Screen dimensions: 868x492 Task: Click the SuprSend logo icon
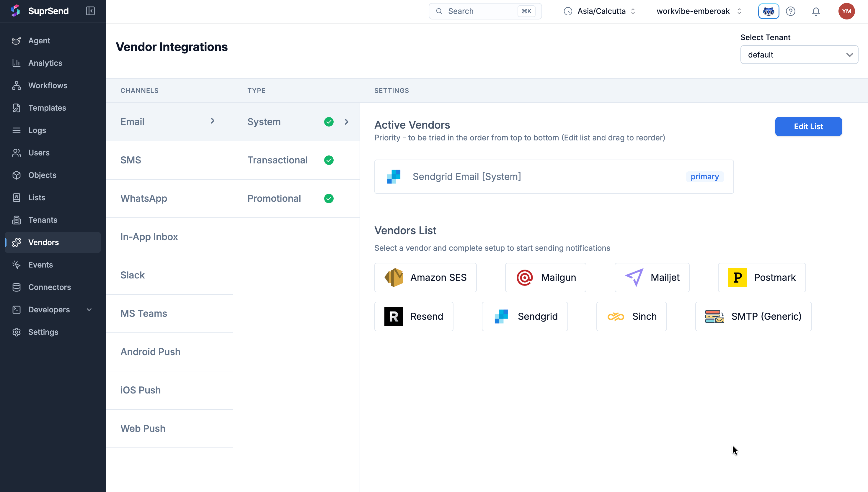16,11
